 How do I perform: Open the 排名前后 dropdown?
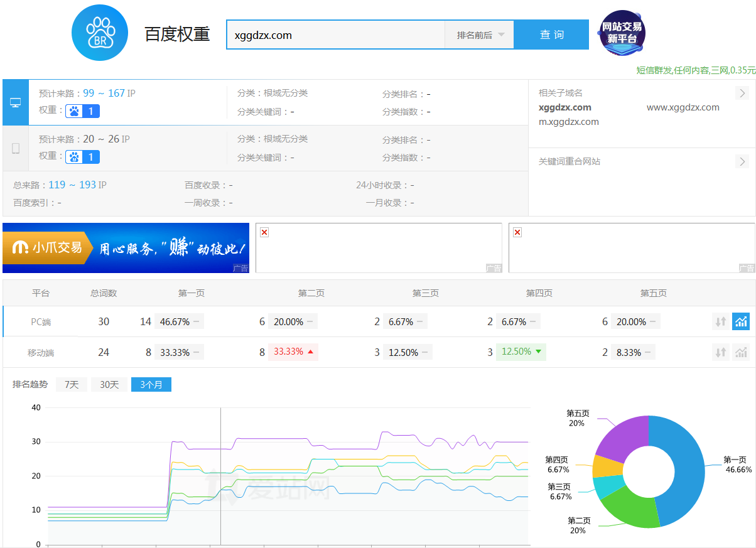pos(480,35)
